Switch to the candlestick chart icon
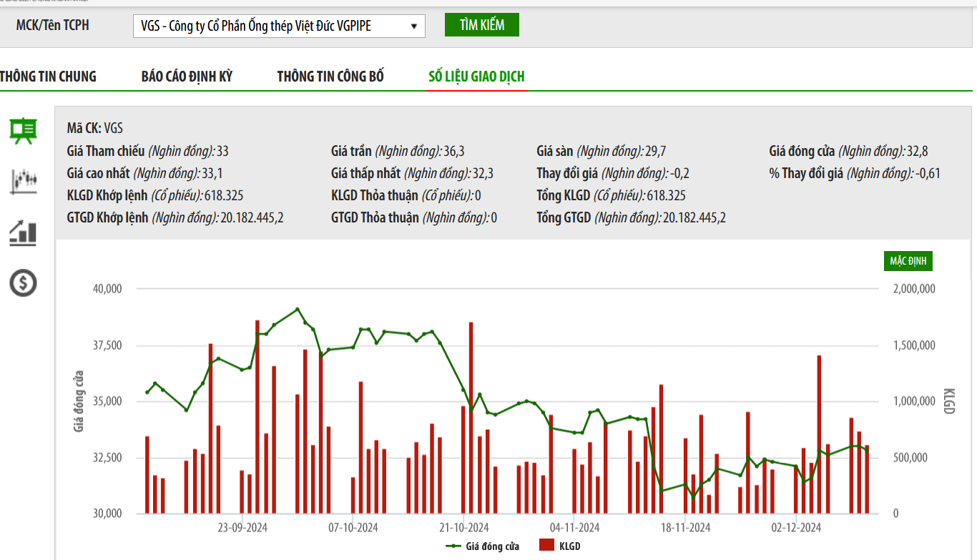The width and height of the screenshot is (977, 560). point(23,182)
